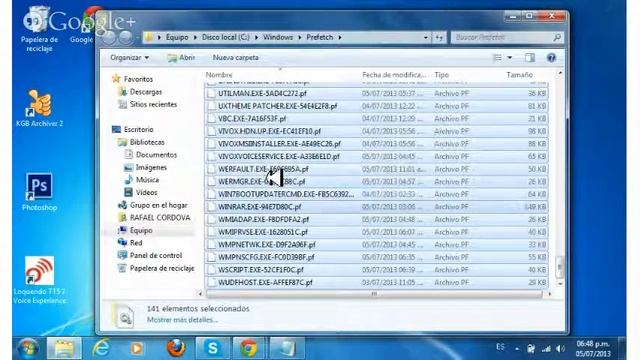Click the taskbar clock 06:48 p.m.
The width and height of the screenshot is (640, 360).
593,344
